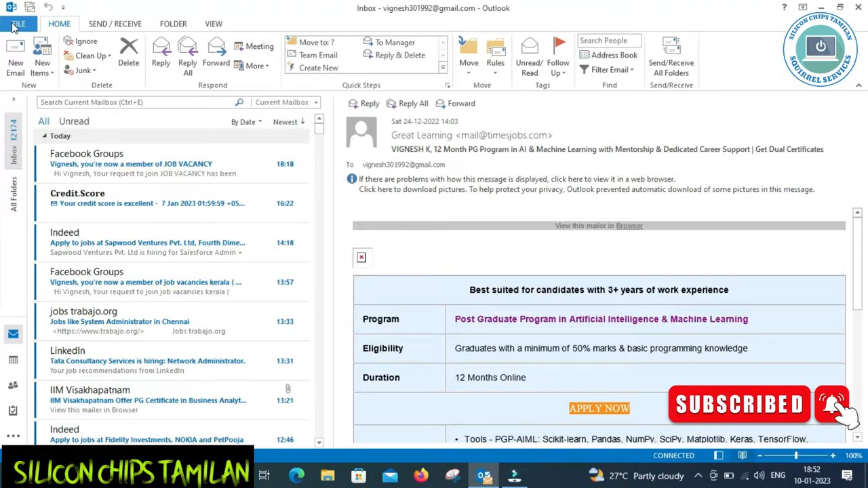Expand the Quick Steps gallery

coord(443,68)
